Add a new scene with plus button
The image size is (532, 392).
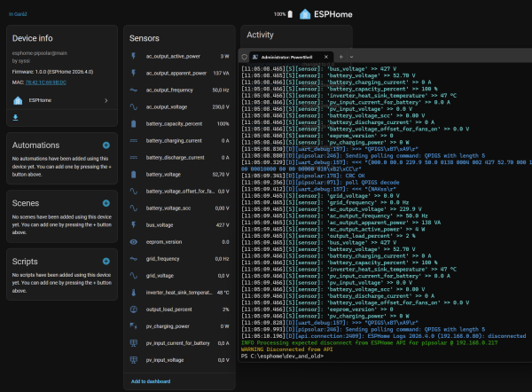pyautogui.click(x=106, y=204)
